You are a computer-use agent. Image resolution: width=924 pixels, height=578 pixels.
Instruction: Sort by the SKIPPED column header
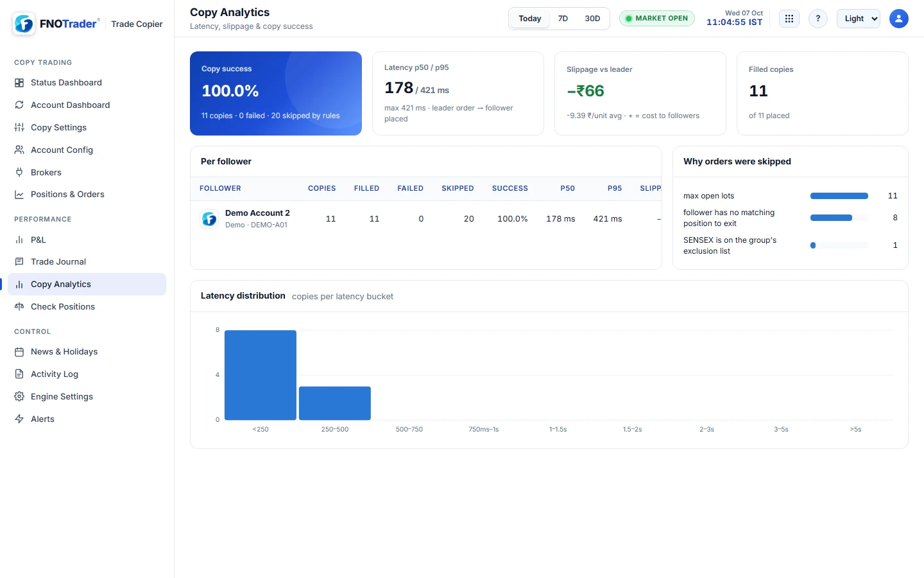pyautogui.click(x=458, y=188)
